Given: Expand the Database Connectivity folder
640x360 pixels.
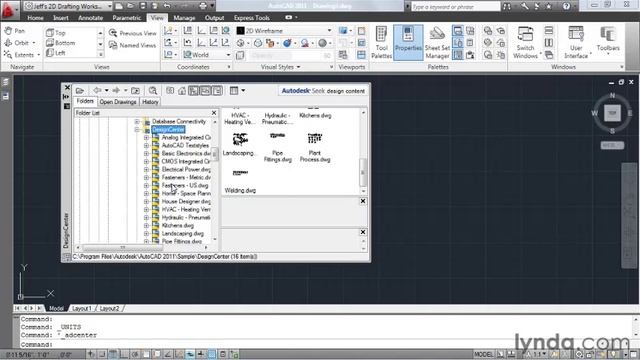Looking at the screenshot, I should pyautogui.click(x=137, y=122).
